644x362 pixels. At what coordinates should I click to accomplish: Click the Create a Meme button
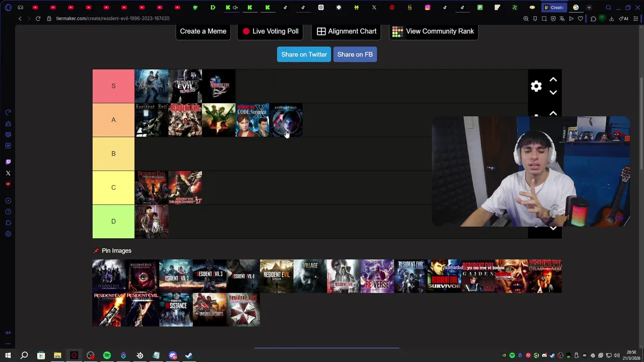click(203, 31)
